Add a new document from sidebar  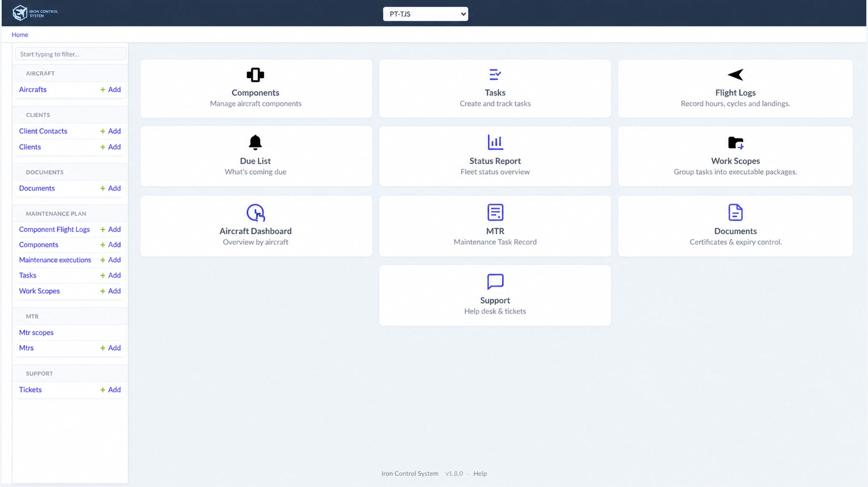point(110,188)
